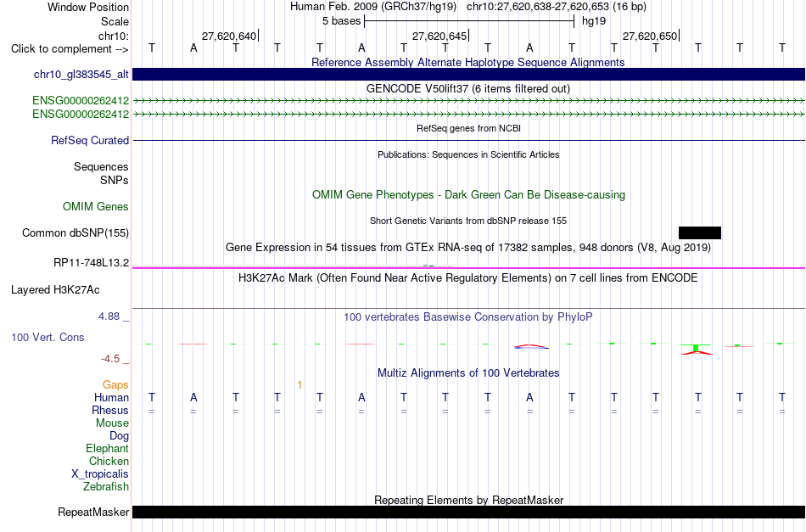Screen dimensions: 806x532
Task: Open the OMIM Gene Phenotypes track title
Action: point(468,195)
